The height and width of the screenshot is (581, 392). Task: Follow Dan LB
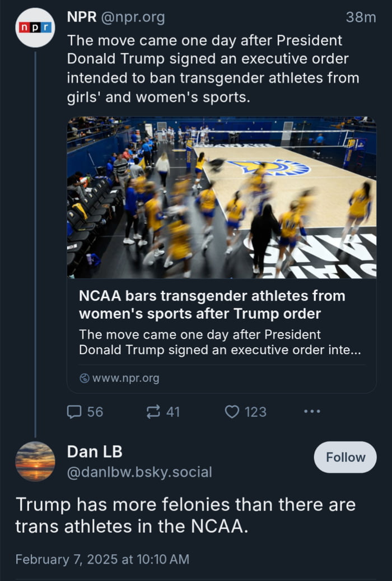tap(345, 457)
